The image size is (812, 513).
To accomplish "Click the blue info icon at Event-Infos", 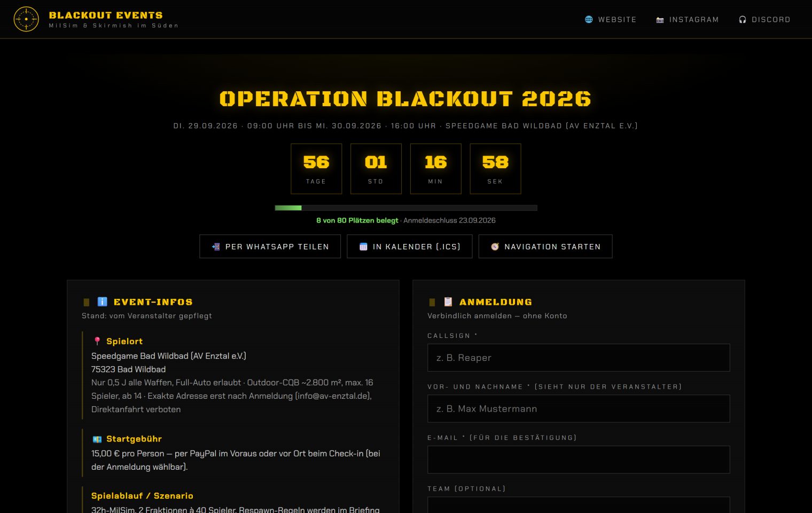I will (x=103, y=302).
